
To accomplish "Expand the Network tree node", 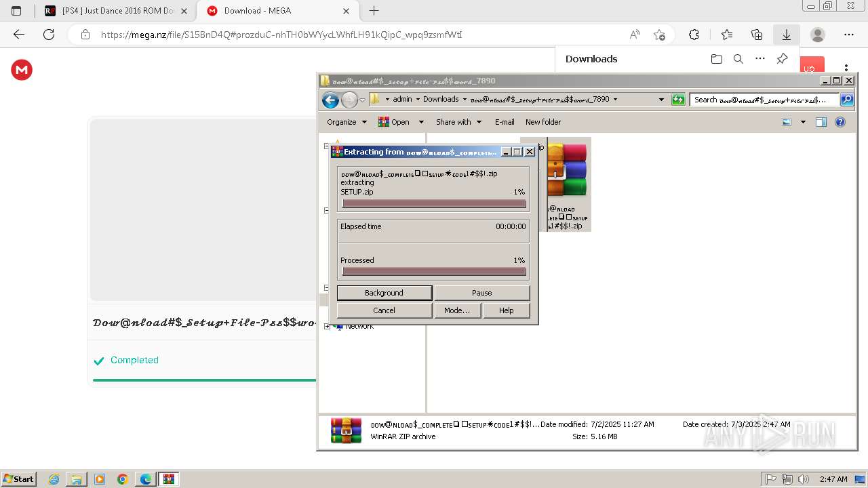I will click(x=328, y=327).
